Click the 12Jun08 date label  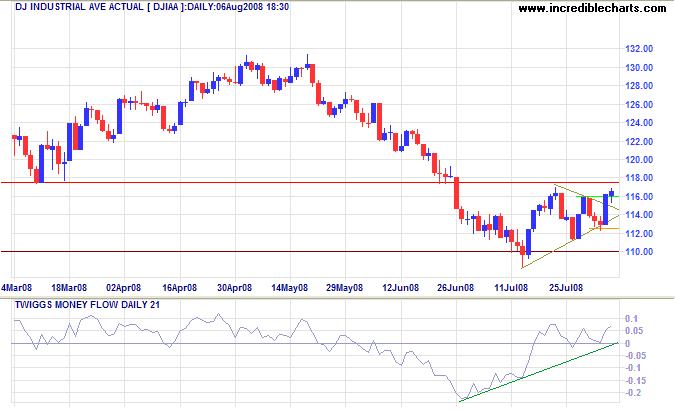point(400,288)
